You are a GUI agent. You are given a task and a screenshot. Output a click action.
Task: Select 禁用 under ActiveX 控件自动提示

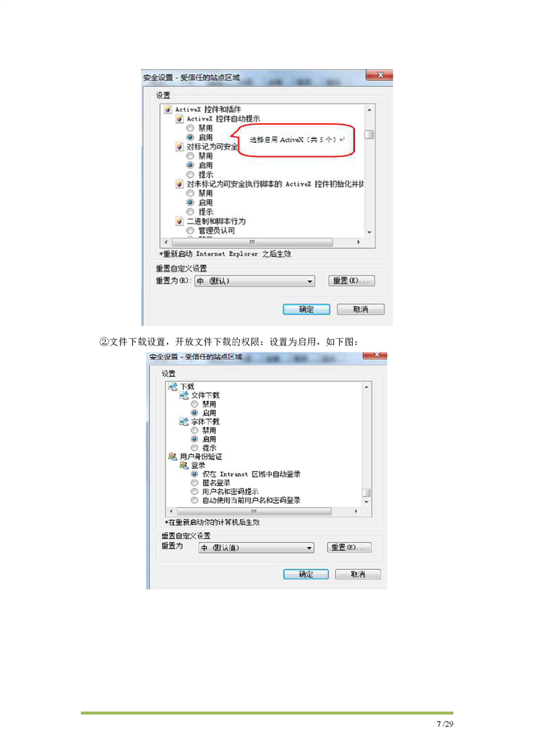191,128
